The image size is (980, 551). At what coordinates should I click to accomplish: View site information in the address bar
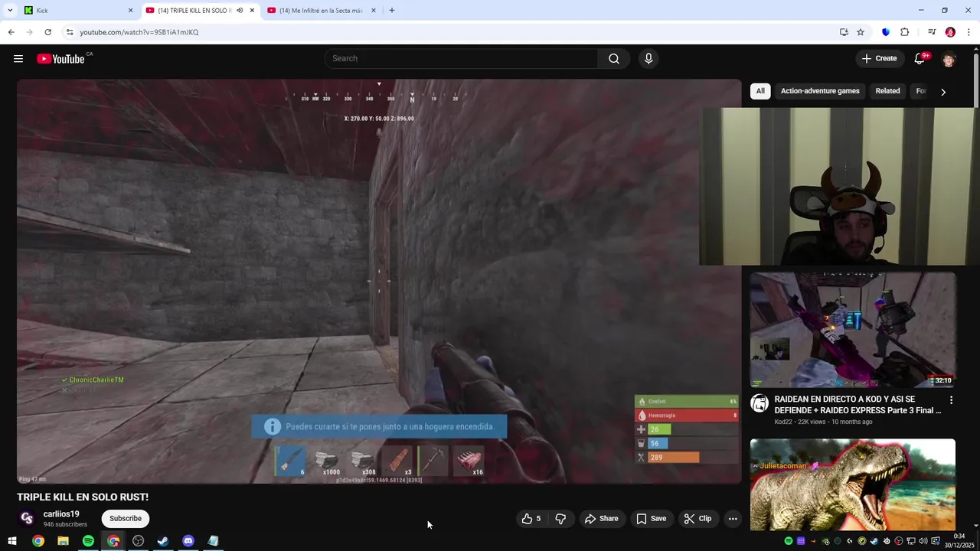[70, 32]
